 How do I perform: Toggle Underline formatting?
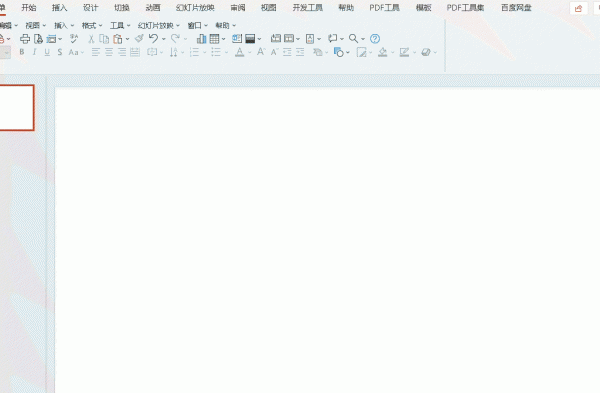(x=47, y=52)
